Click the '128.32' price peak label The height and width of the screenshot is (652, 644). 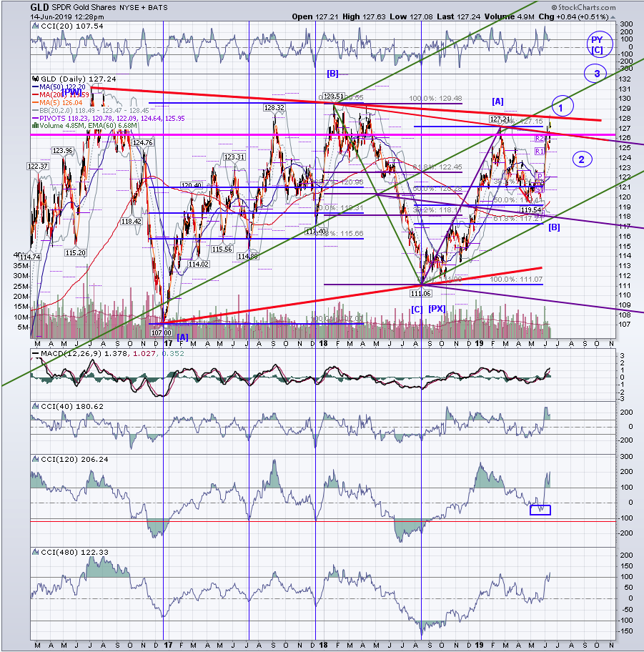pos(274,108)
